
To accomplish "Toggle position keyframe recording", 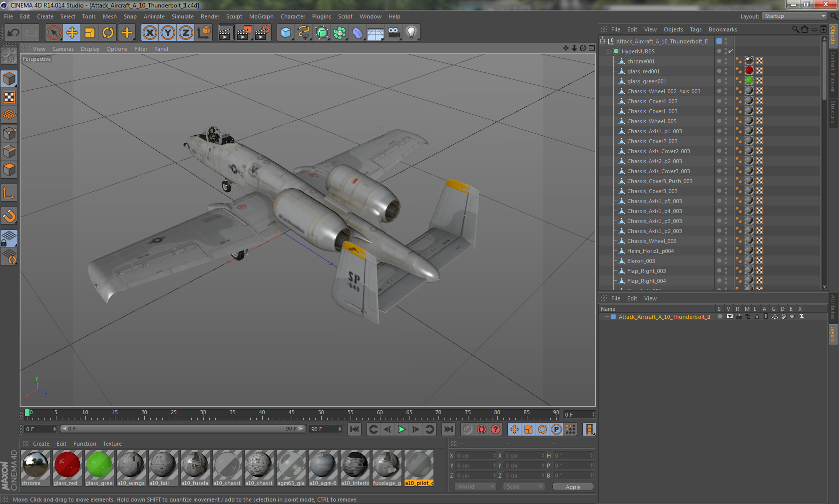I will (x=514, y=429).
